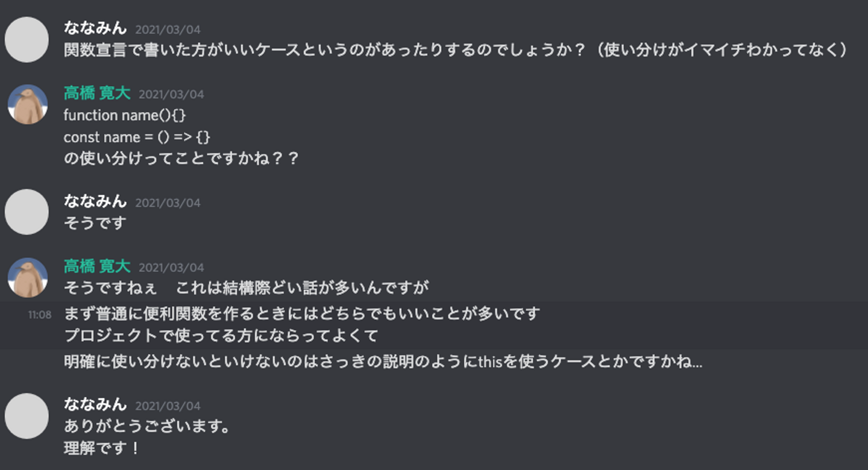The width and height of the screenshot is (868, 470).
Task: Click ななみん's avatar beside the 関数宣言 question
Action: 27,40
